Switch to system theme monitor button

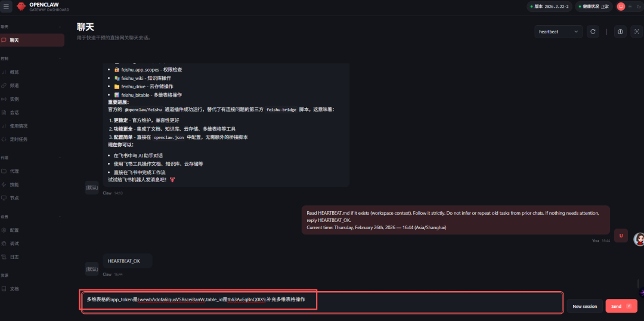pos(621,6)
